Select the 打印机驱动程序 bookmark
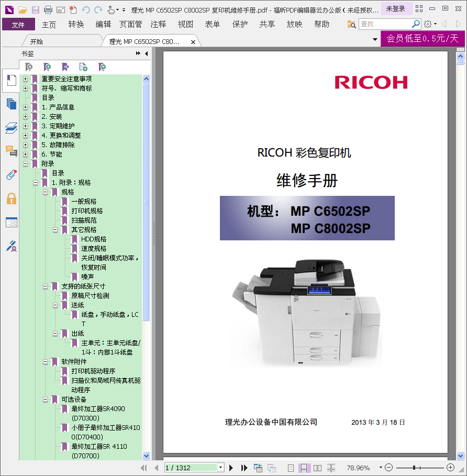The image size is (467, 476). pyautogui.click(x=94, y=371)
